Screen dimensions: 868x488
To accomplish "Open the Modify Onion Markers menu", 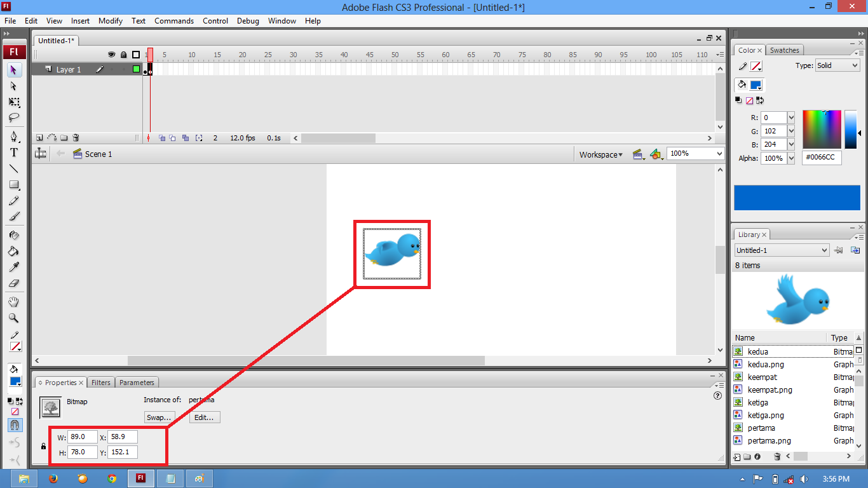I will (199, 138).
